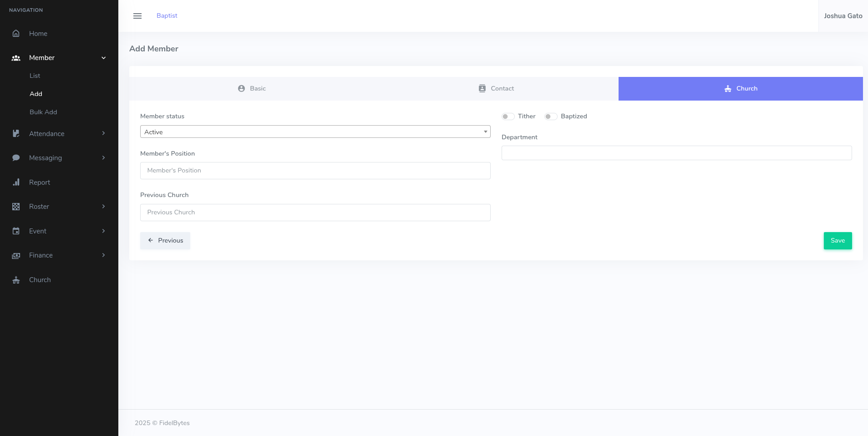Click the Previous button
Screen dimensions: 868x436
(165, 240)
